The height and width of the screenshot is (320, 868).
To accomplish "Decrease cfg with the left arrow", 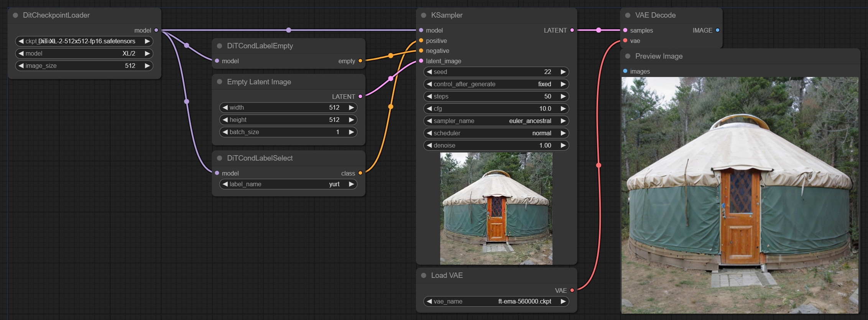I will pyautogui.click(x=429, y=108).
